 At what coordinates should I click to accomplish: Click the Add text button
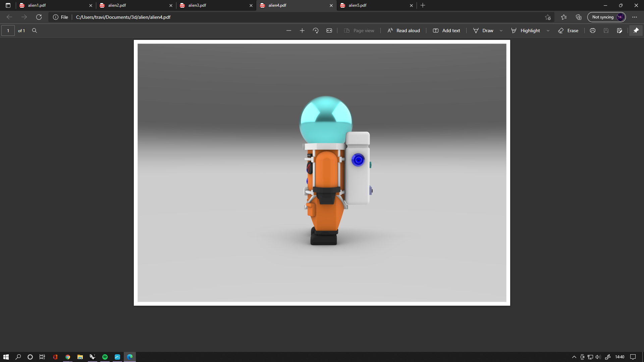click(446, 31)
